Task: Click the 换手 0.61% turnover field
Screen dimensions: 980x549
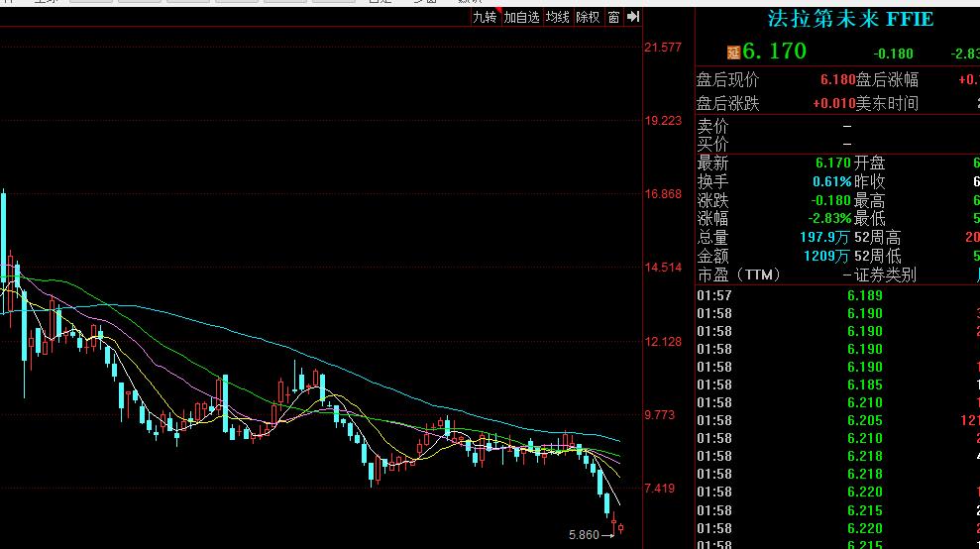Action: pyautogui.click(x=774, y=181)
